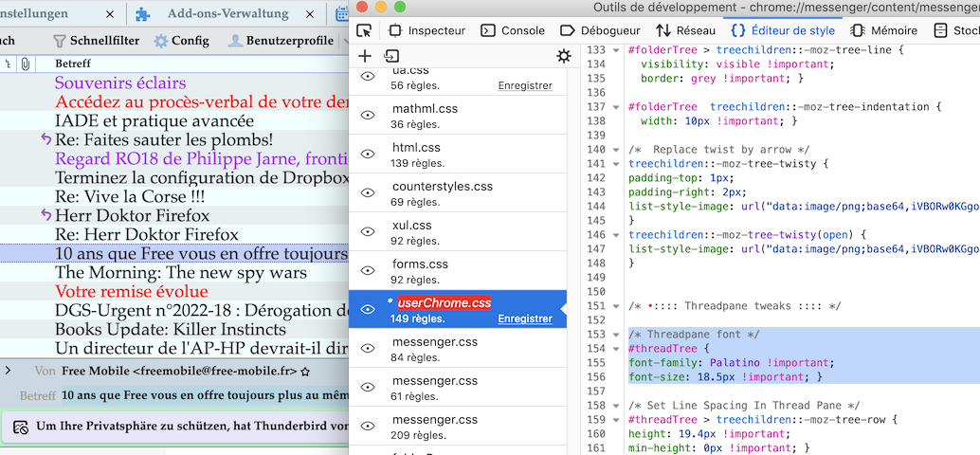This screenshot has width=980, height=455.
Task: Close the Add-ons-Verwaltung tab
Action: (x=309, y=14)
